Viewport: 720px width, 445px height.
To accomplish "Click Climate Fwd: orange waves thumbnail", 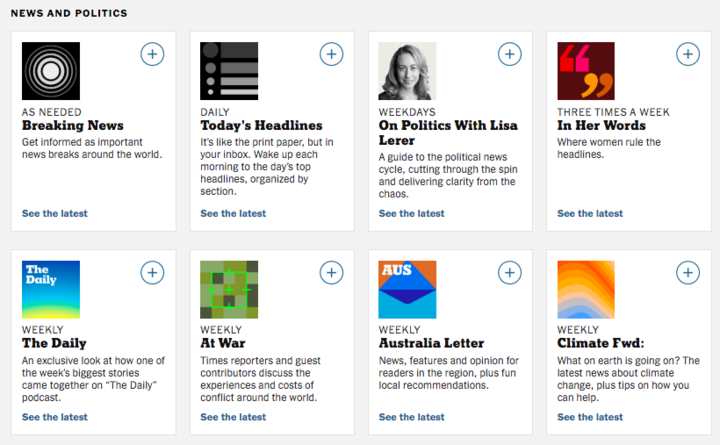I will (x=586, y=290).
